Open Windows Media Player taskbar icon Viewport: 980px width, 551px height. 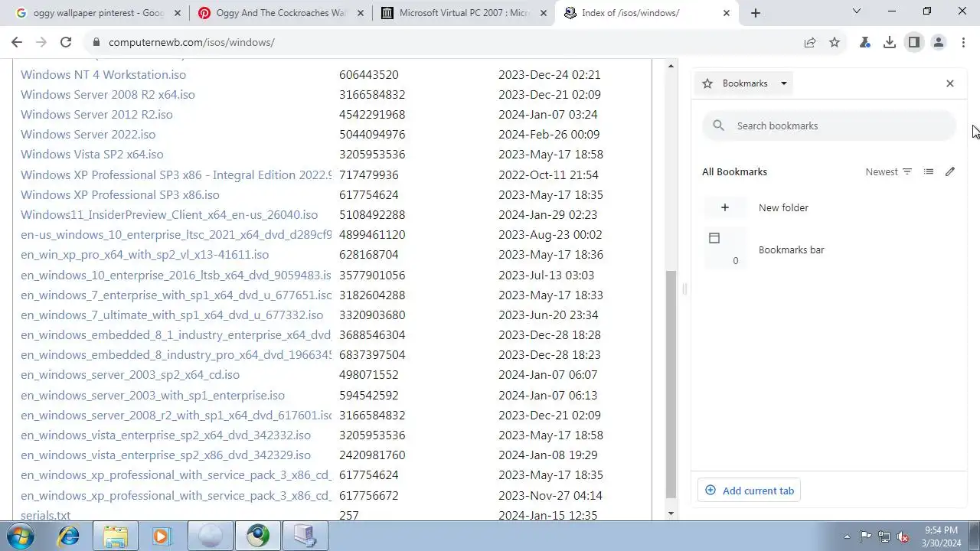click(x=162, y=536)
